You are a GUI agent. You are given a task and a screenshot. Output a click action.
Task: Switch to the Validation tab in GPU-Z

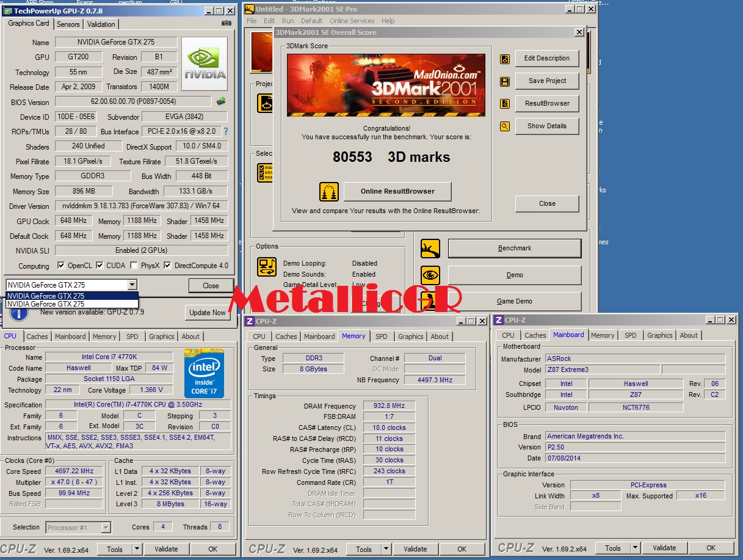pyautogui.click(x=101, y=24)
